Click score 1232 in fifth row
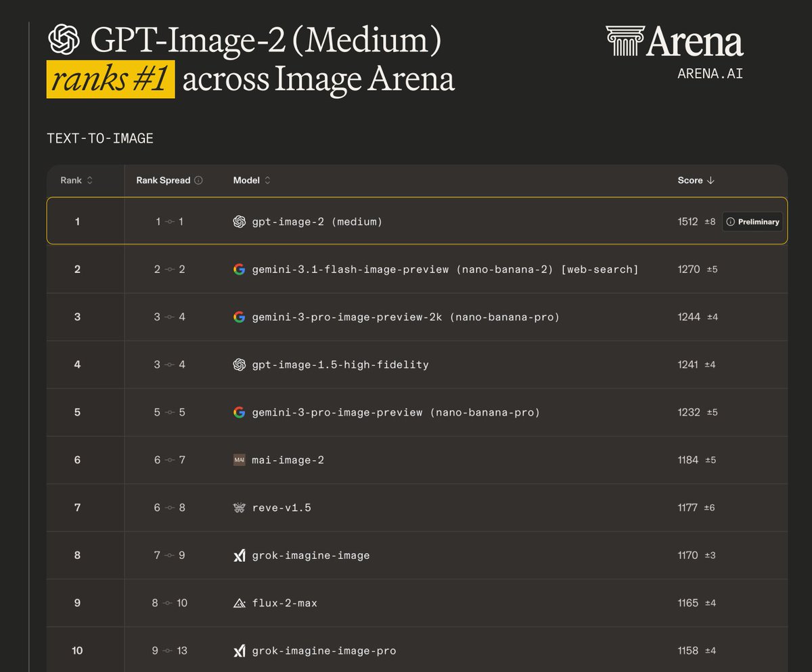The width and height of the screenshot is (812, 672). 689,412
